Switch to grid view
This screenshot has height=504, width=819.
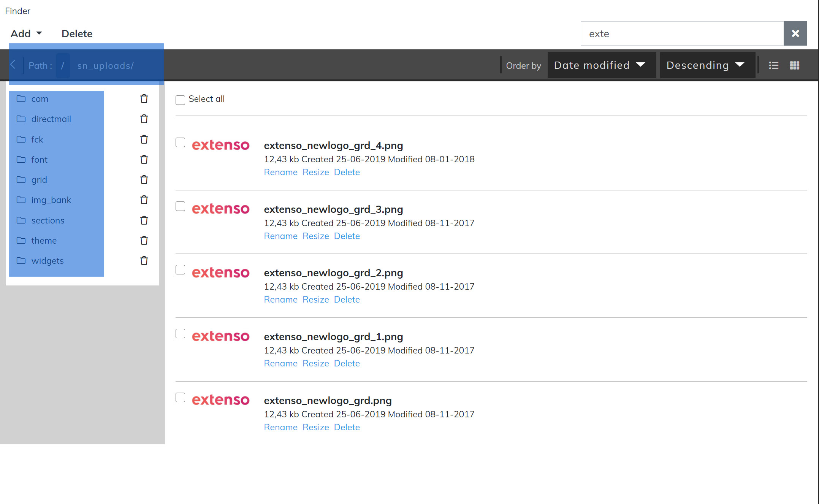(795, 65)
